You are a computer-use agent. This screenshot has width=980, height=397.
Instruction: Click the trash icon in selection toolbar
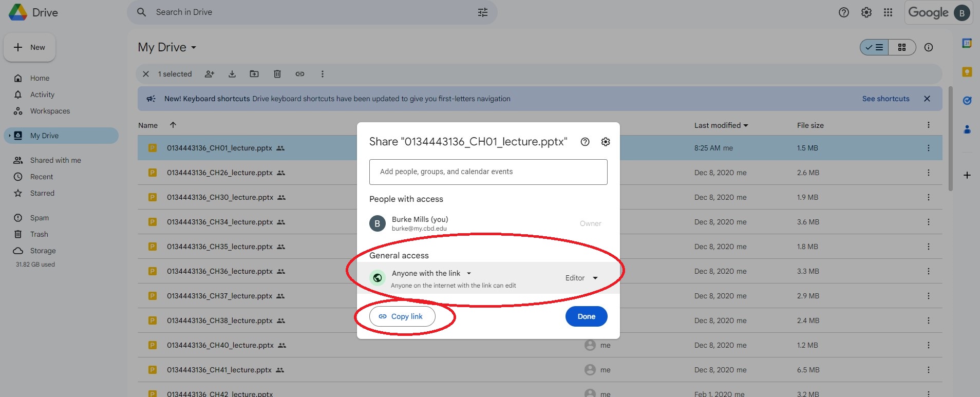coord(277,74)
